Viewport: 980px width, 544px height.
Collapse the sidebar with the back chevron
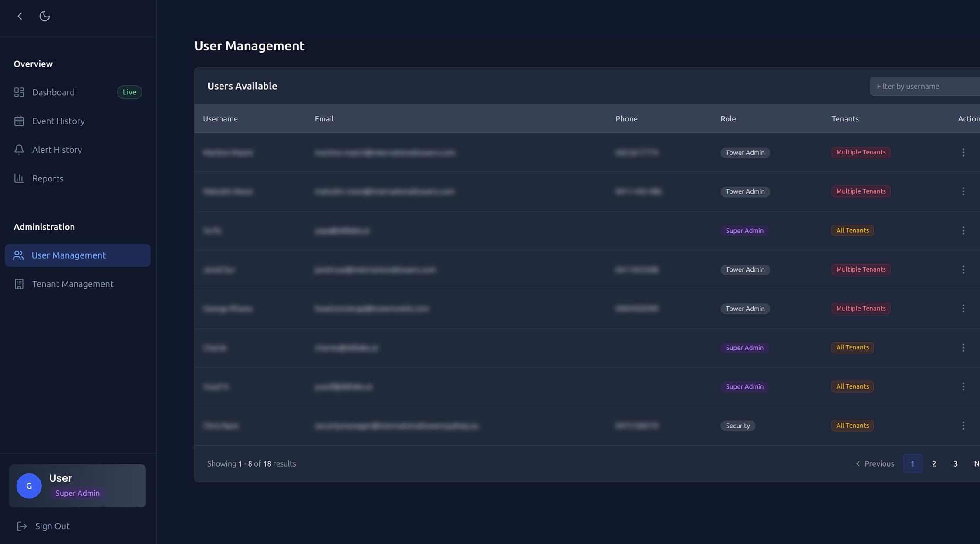point(19,16)
